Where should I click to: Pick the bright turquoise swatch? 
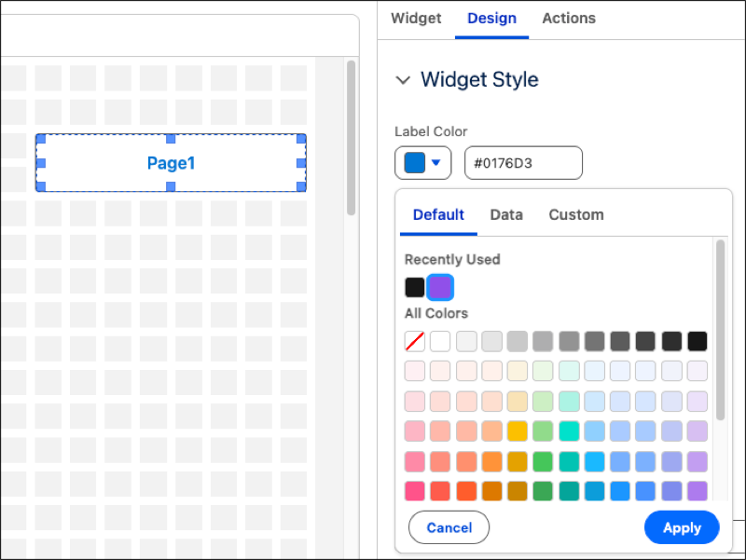[x=569, y=431]
